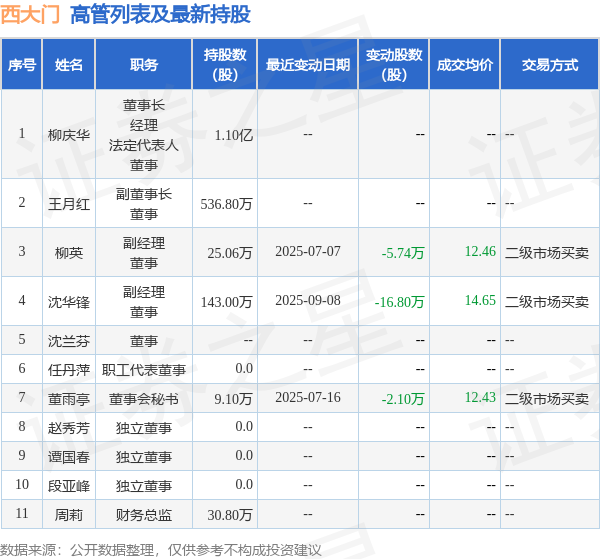Click the average price 14.65

tap(480, 300)
